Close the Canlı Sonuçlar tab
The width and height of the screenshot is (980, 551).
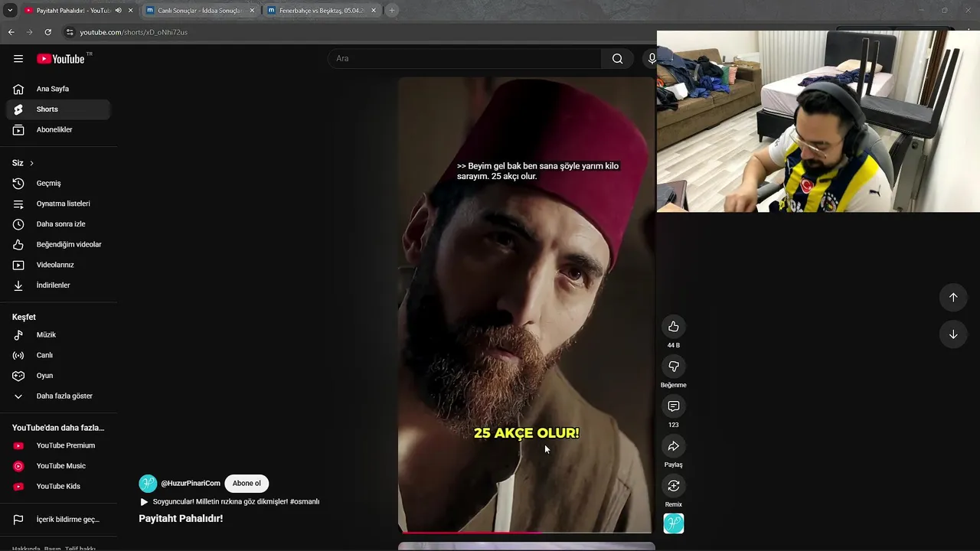point(252,11)
